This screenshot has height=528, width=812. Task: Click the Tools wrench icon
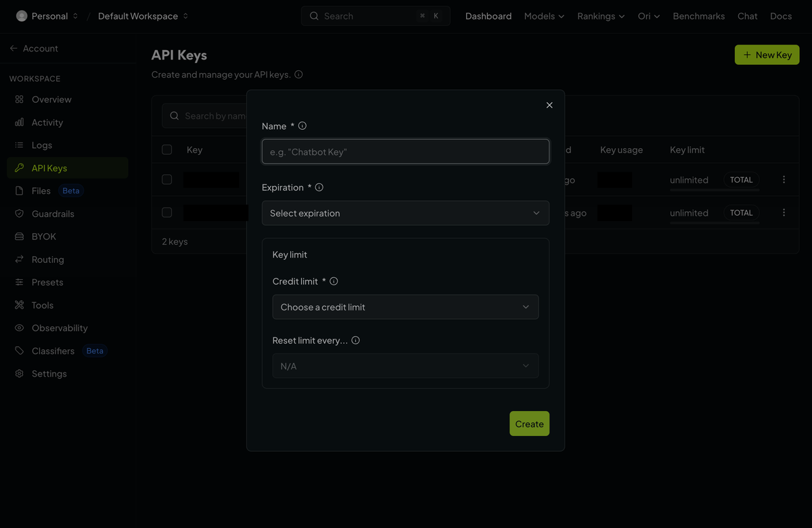pos(19,305)
